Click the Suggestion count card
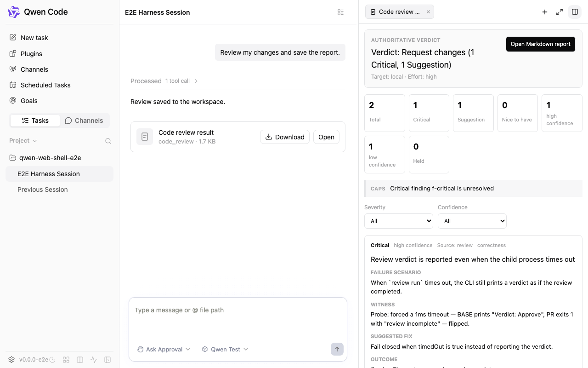This screenshot has width=588, height=368. [473, 113]
